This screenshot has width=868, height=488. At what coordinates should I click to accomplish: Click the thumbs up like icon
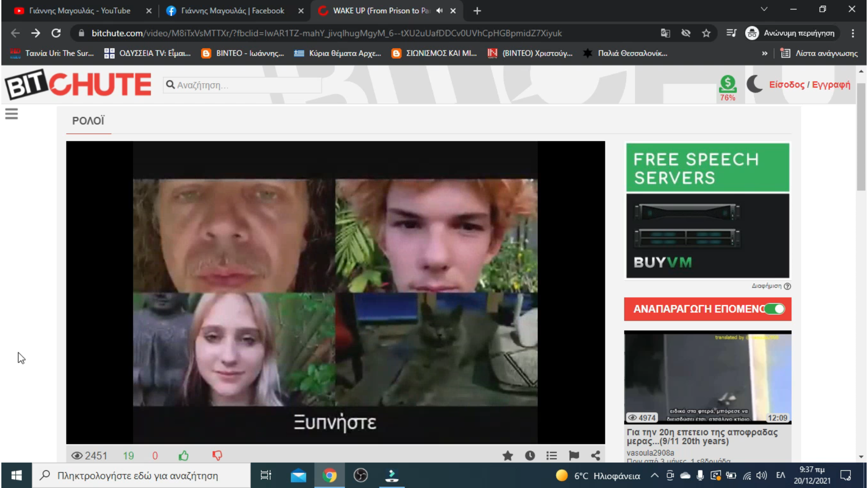[x=184, y=455]
